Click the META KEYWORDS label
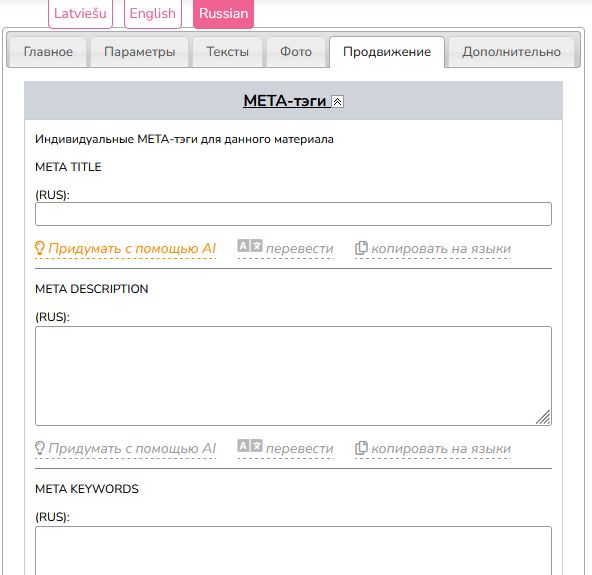 pos(87,489)
